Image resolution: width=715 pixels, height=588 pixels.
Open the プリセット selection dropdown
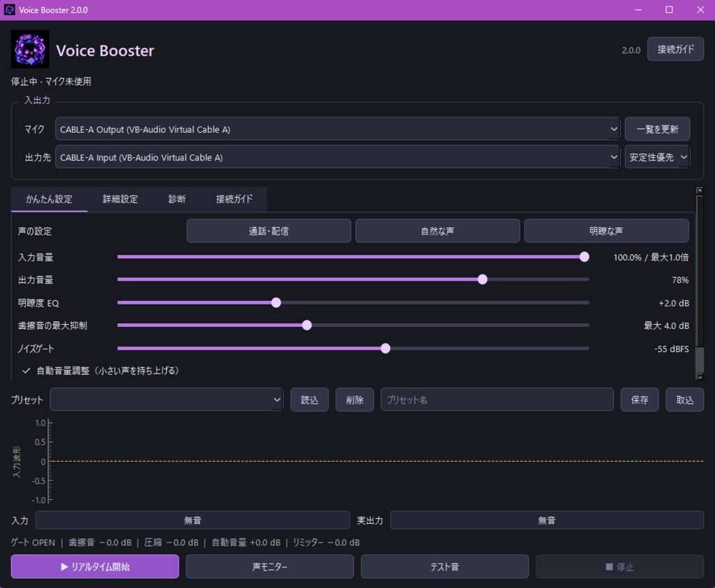pyautogui.click(x=166, y=400)
